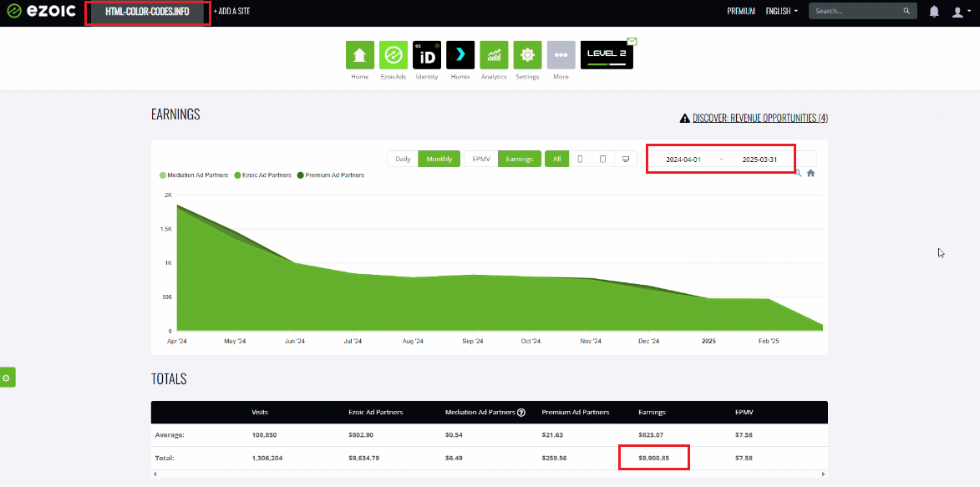The image size is (980, 487).
Task: Click the Apr '24 chart axis label
Action: [x=177, y=342]
